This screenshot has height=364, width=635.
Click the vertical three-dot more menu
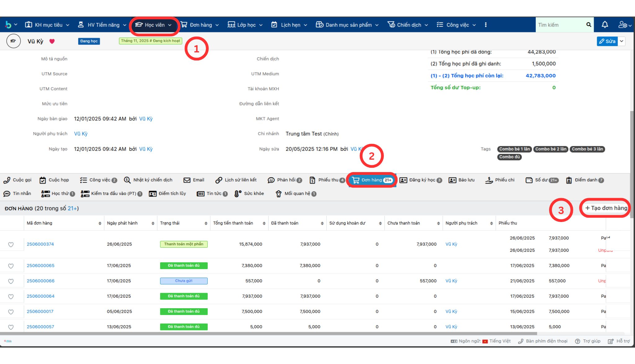coord(486,24)
